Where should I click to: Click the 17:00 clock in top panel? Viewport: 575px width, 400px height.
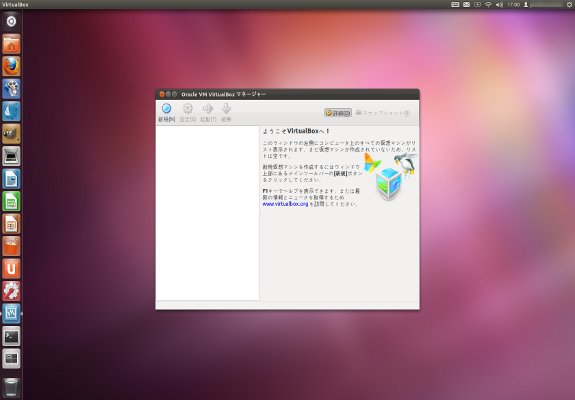[513, 4]
